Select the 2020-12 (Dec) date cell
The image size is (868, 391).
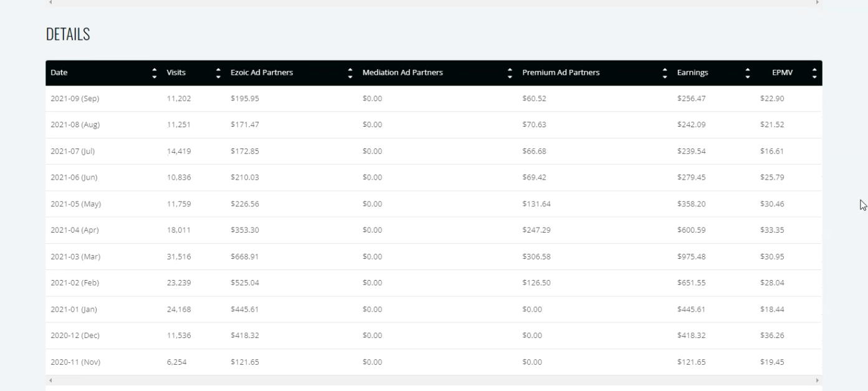click(x=75, y=335)
